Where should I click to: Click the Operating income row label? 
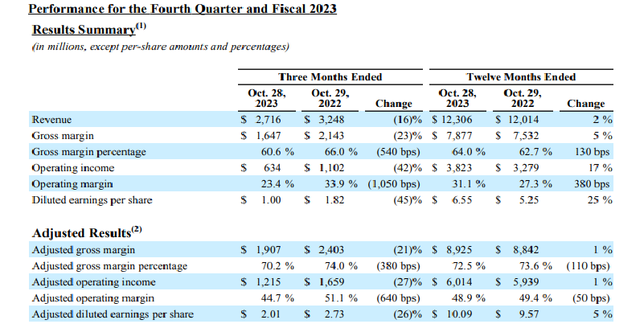point(72,168)
